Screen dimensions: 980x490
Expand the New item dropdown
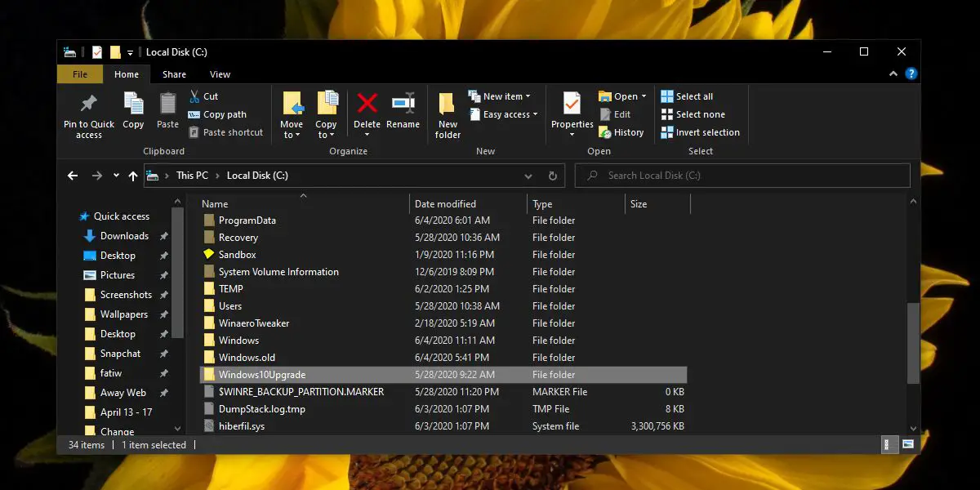[501, 96]
